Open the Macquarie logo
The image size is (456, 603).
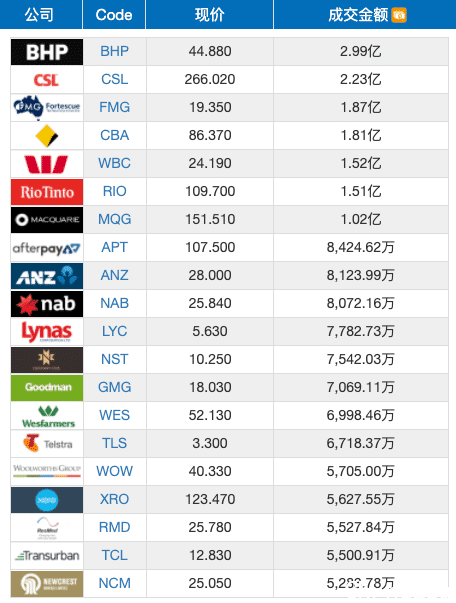(47, 220)
